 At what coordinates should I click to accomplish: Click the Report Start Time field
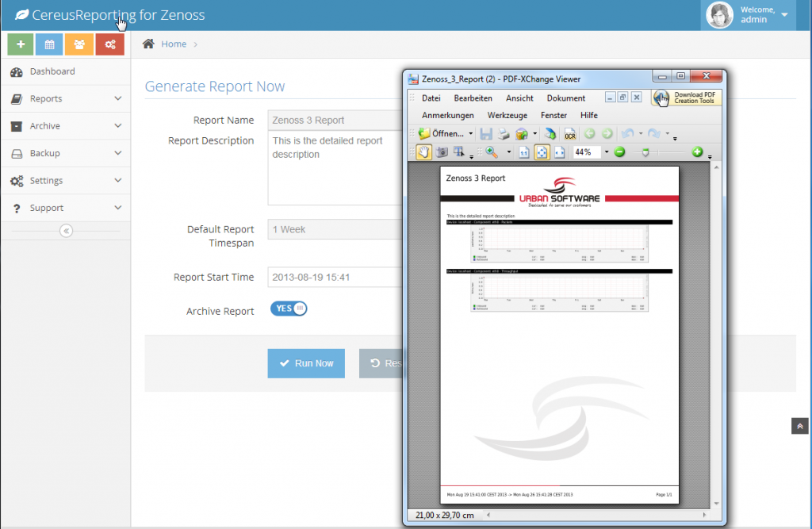pos(335,278)
